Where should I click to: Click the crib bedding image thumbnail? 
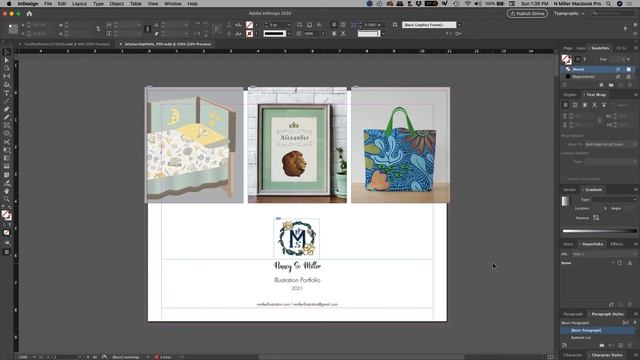[194, 145]
